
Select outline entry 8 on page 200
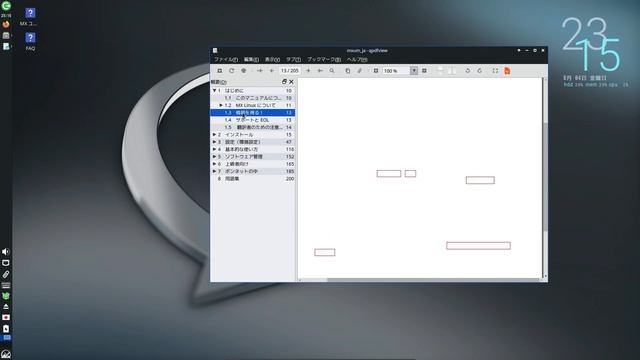click(253, 179)
